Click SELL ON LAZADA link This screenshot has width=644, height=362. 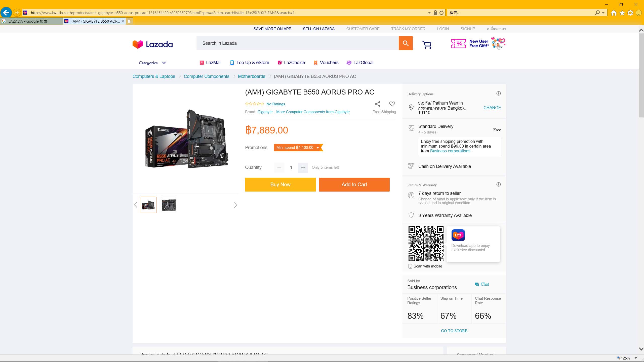tap(319, 29)
